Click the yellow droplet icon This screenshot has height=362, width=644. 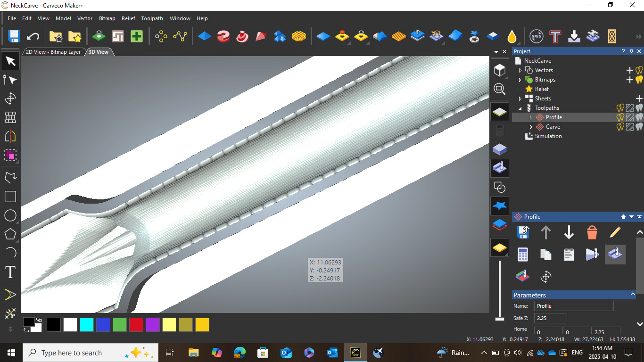pos(512,36)
